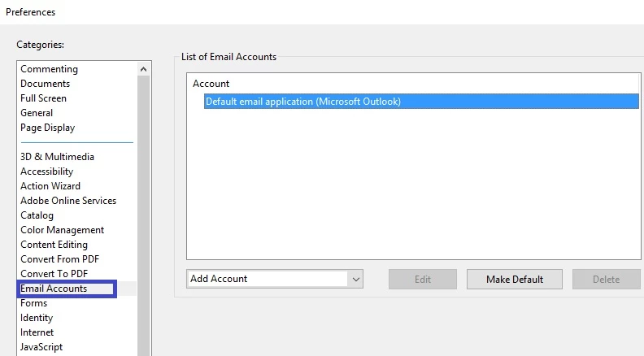Select the Catalog category
This screenshot has height=356, width=644.
click(37, 215)
